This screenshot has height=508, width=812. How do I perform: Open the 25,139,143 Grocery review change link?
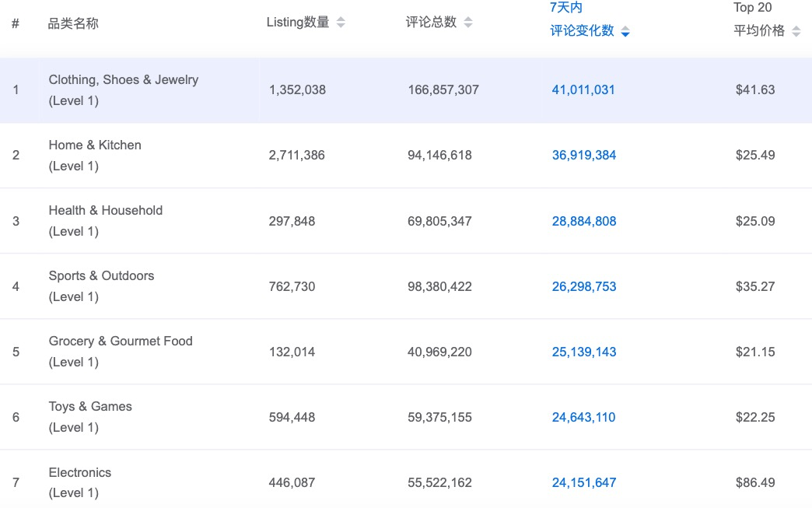(583, 352)
